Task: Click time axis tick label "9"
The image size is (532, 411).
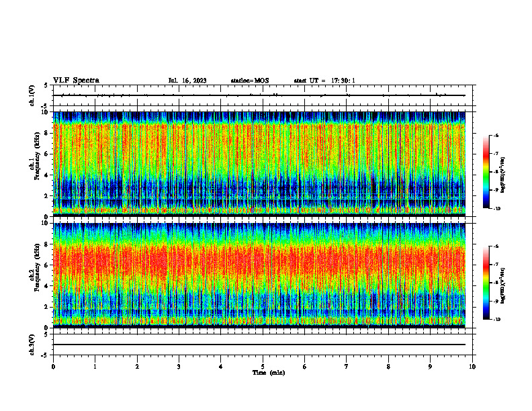Action: (430, 367)
